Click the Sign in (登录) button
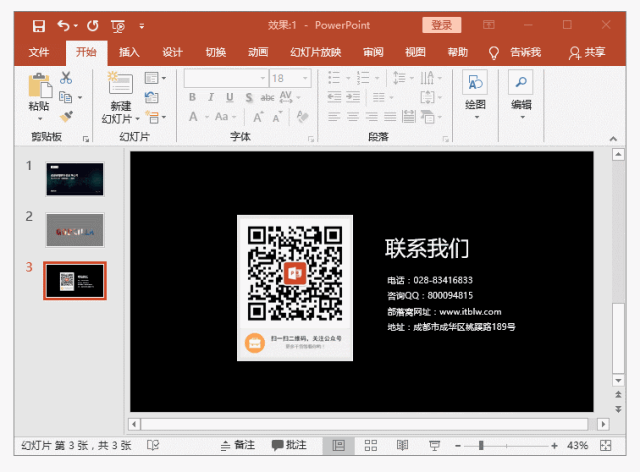The width and height of the screenshot is (640, 472). [442, 25]
